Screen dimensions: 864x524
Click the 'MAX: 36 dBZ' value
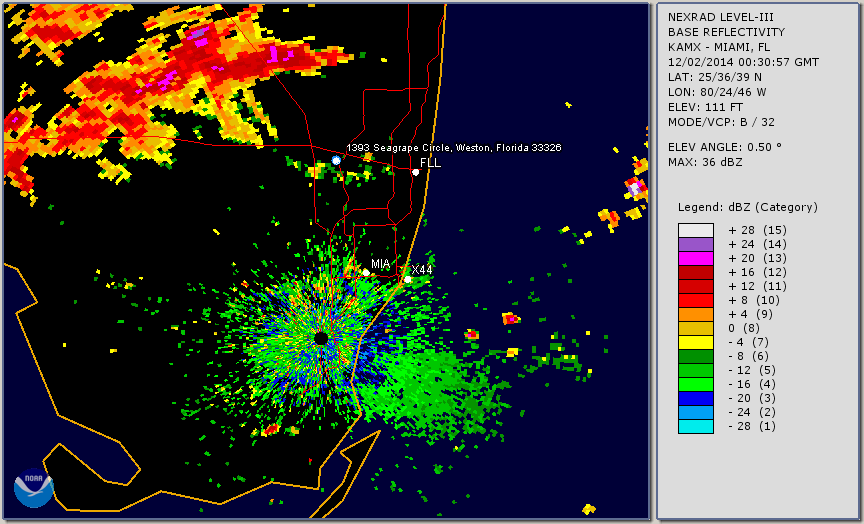705,162
